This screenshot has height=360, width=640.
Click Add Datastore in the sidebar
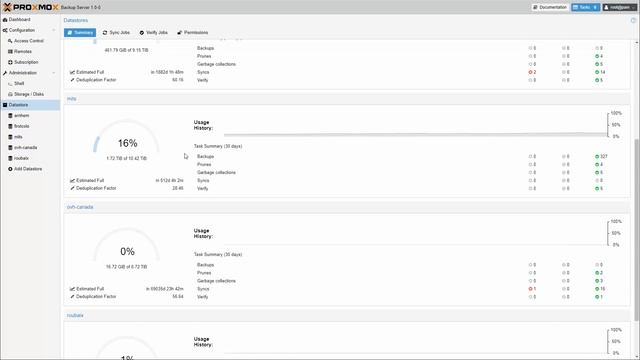pyautogui.click(x=28, y=169)
